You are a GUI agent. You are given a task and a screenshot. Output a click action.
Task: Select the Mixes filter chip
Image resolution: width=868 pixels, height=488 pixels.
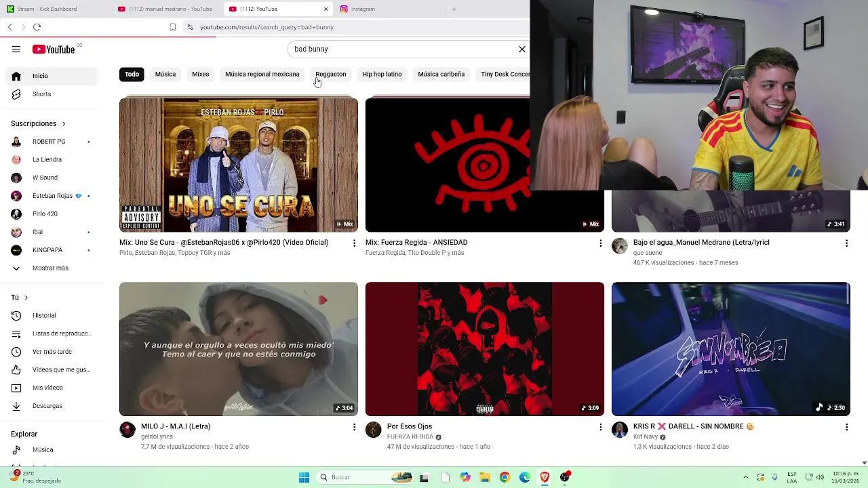coord(200,74)
